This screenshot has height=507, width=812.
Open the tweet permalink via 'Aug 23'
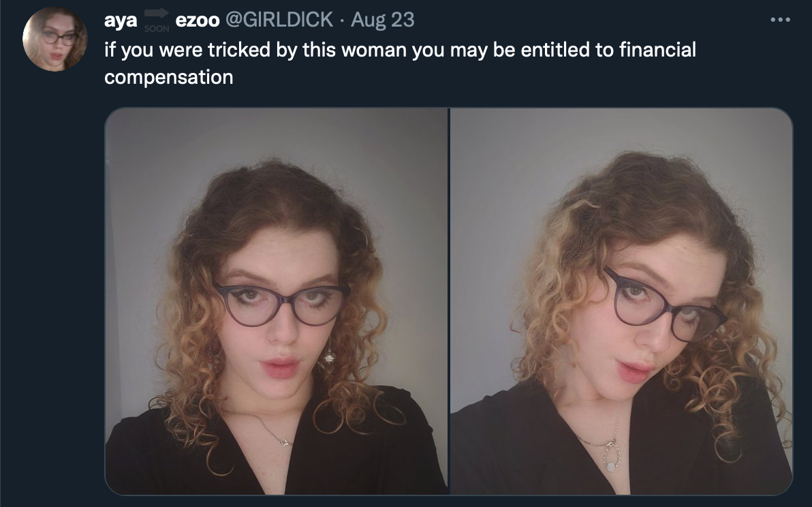click(383, 20)
